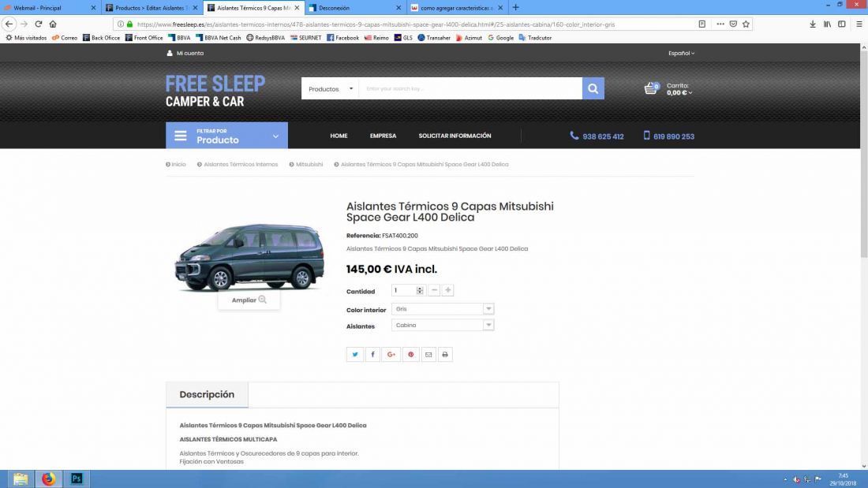Open Mi cuenta link
868x488 pixels.
185,53
